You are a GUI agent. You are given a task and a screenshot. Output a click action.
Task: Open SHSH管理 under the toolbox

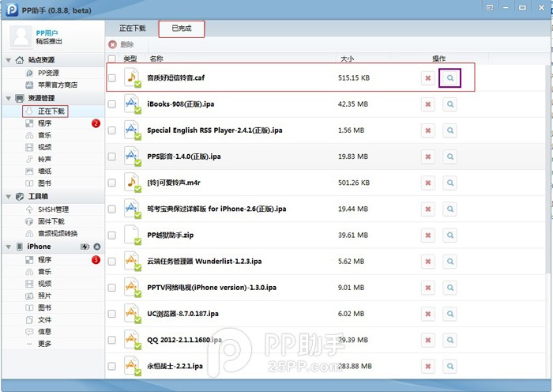coord(53,209)
